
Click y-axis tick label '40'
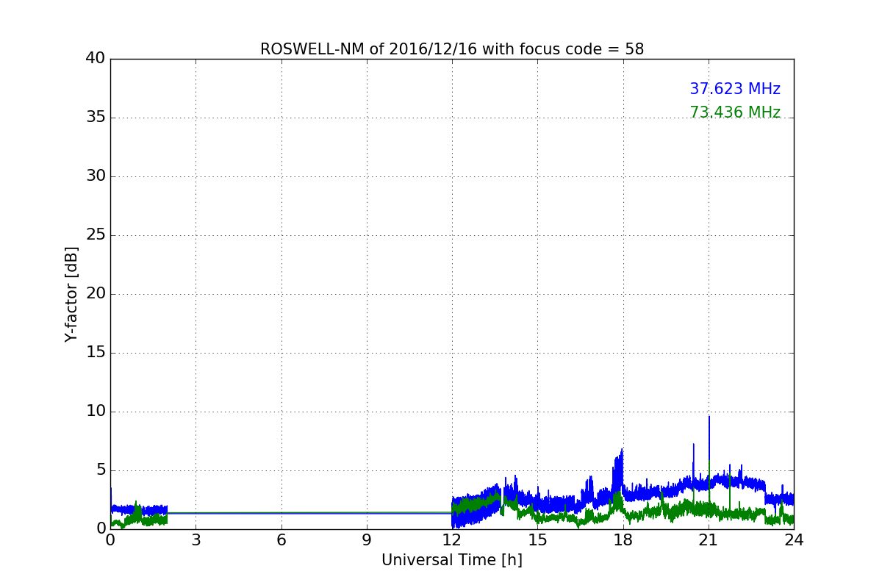click(96, 59)
